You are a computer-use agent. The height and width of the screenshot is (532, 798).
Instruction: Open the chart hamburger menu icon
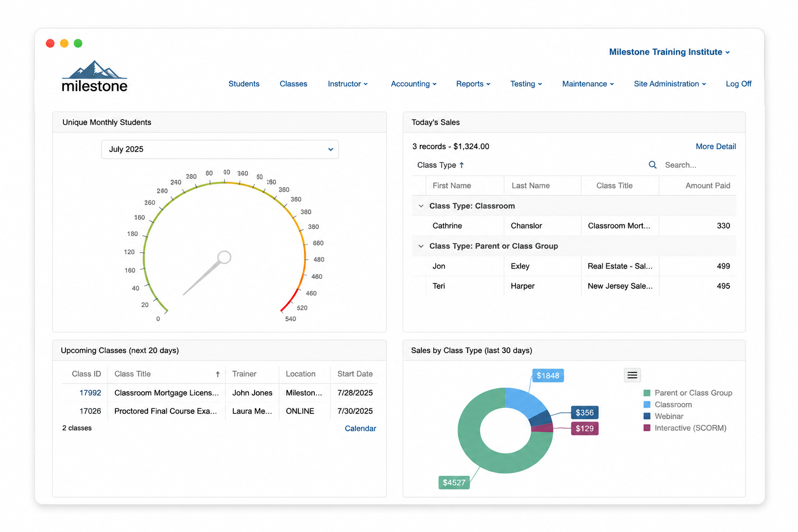click(632, 375)
